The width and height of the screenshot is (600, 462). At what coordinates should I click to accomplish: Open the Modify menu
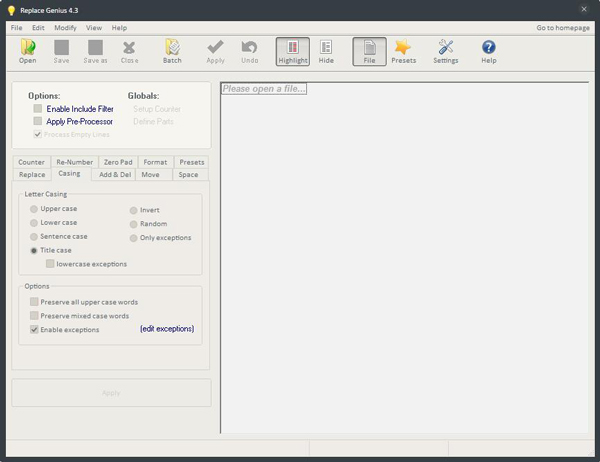(x=65, y=28)
